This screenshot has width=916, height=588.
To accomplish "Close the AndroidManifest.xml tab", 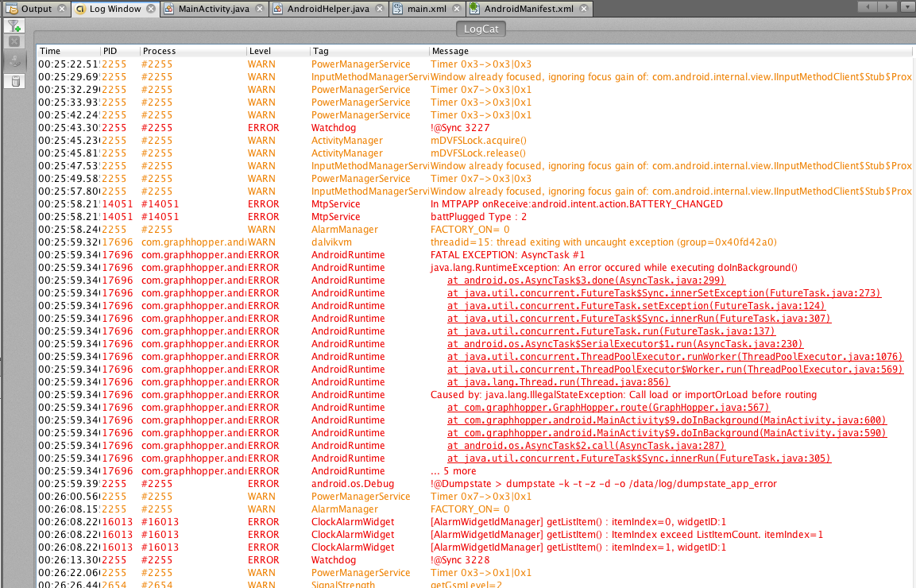I will click(584, 9).
